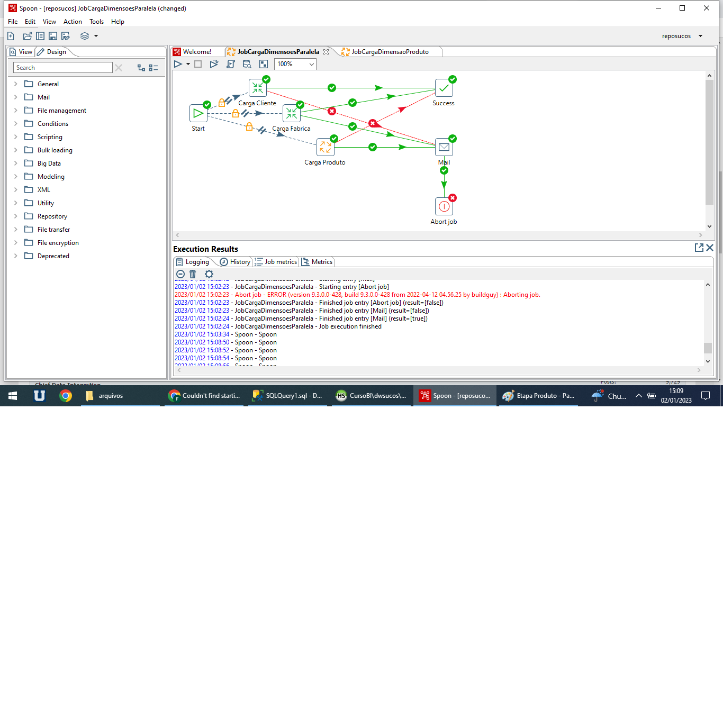Screen dimensions: 723x728
Task: Pop out the Execution Results panel
Action: click(699, 248)
